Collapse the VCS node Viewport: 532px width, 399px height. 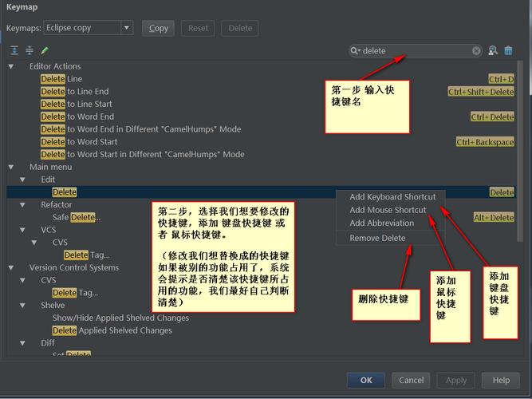pos(22,230)
